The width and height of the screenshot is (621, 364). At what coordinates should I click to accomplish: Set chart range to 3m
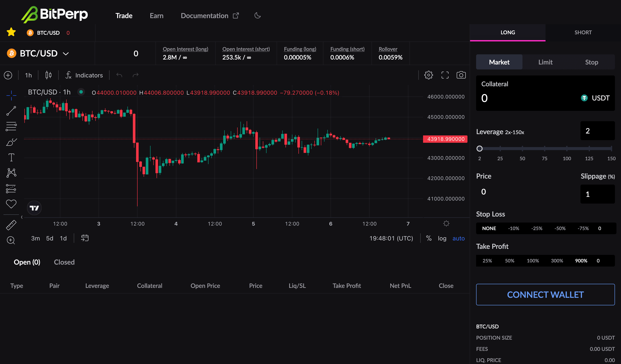click(x=36, y=238)
